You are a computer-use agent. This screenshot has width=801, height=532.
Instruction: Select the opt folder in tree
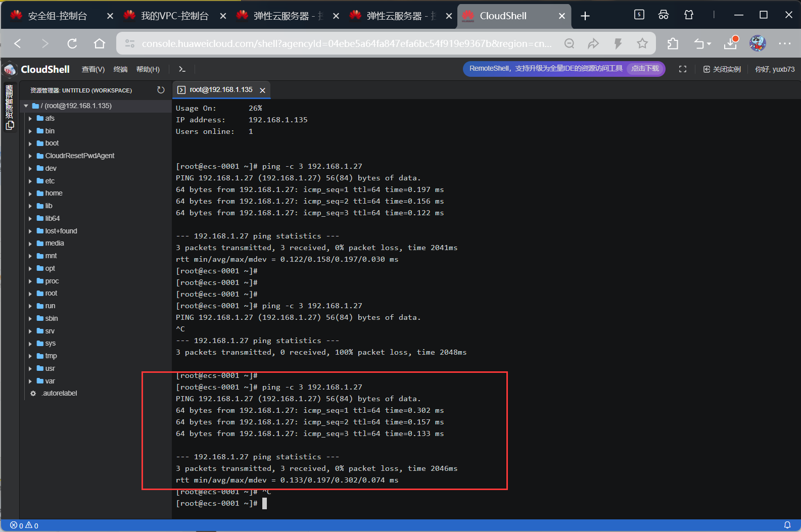point(50,268)
